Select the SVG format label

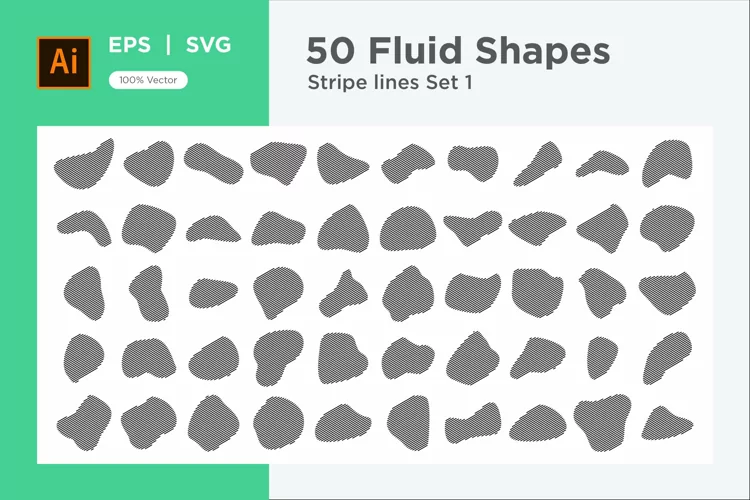(x=208, y=45)
